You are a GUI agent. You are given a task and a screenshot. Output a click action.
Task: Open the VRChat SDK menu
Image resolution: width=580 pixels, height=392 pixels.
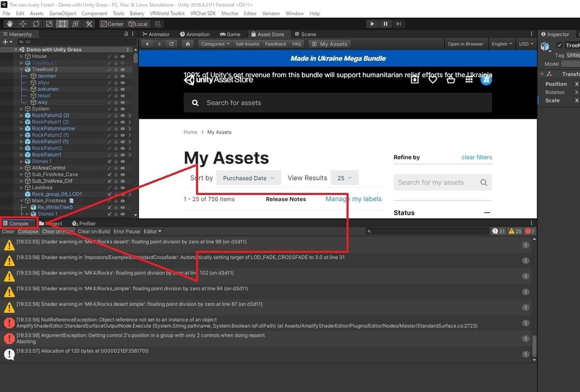click(x=203, y=14)
